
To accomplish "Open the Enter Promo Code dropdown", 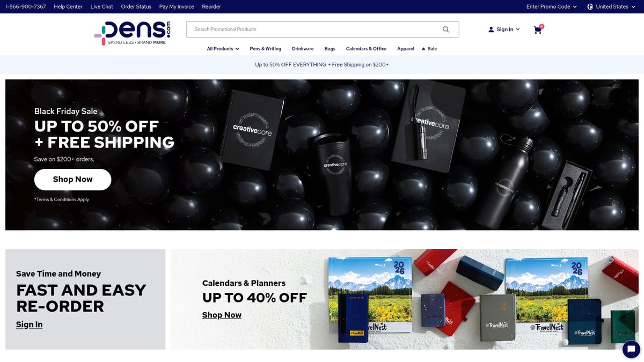I will tap(552, 6).
